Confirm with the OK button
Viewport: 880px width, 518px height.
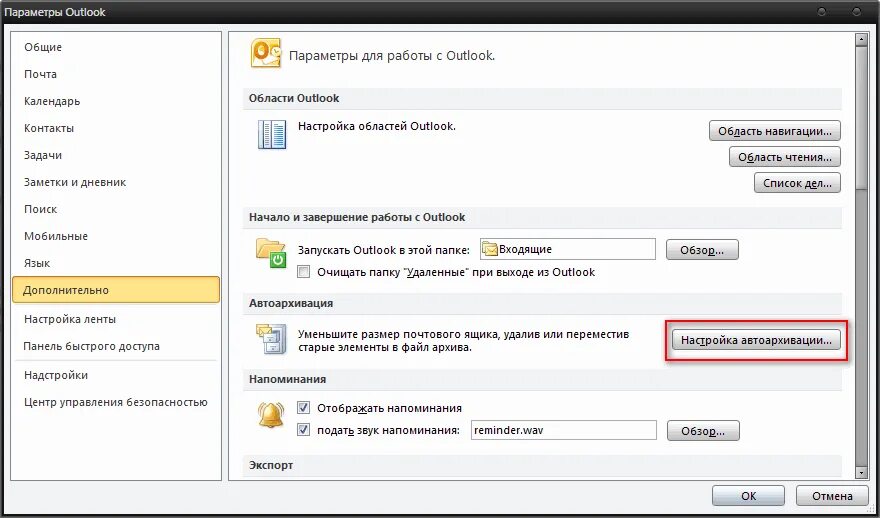(748, 496)
